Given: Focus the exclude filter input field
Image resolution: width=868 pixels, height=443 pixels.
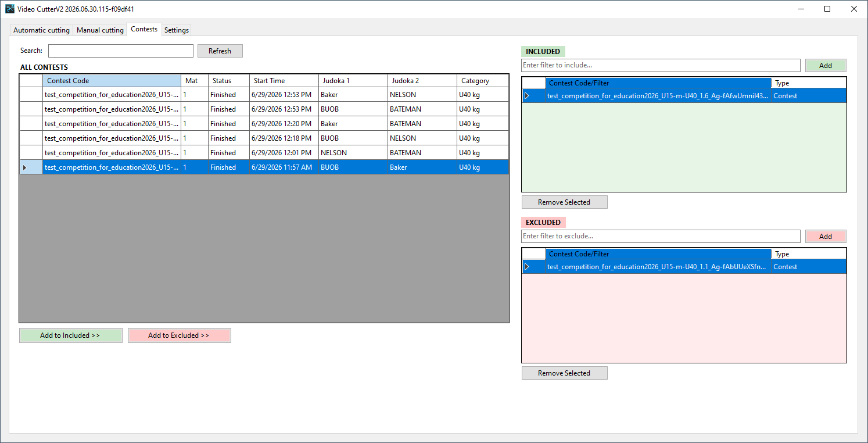Looking at the screenshot, I should click(x=661, y=237).
